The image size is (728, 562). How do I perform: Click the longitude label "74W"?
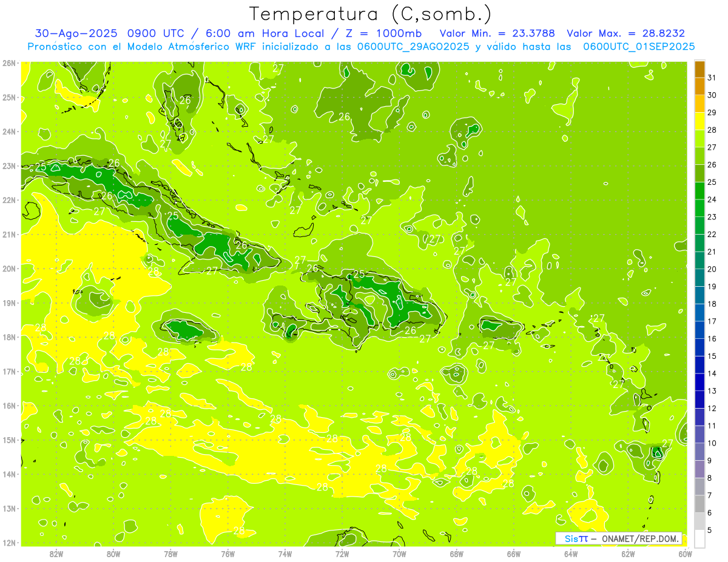pos(285,554)
